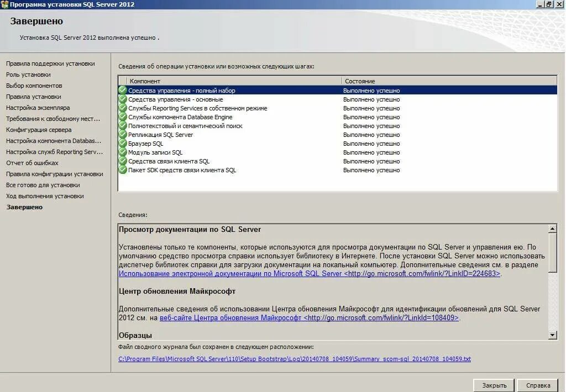Click the Просмотр документации по SQL Server heading
The width and height of the screenshot is (566, 392).
190,229
